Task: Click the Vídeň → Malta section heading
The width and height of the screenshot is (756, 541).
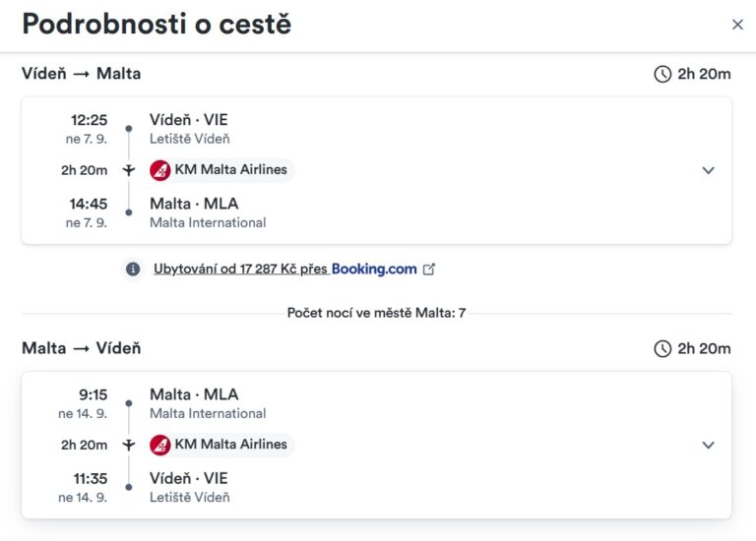Action: tap(82, 74)
